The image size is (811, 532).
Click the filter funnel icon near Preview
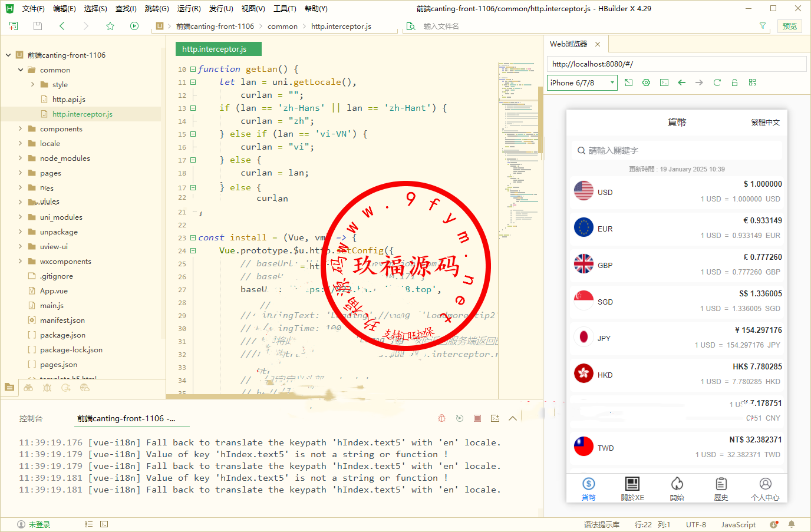point(763,26)
